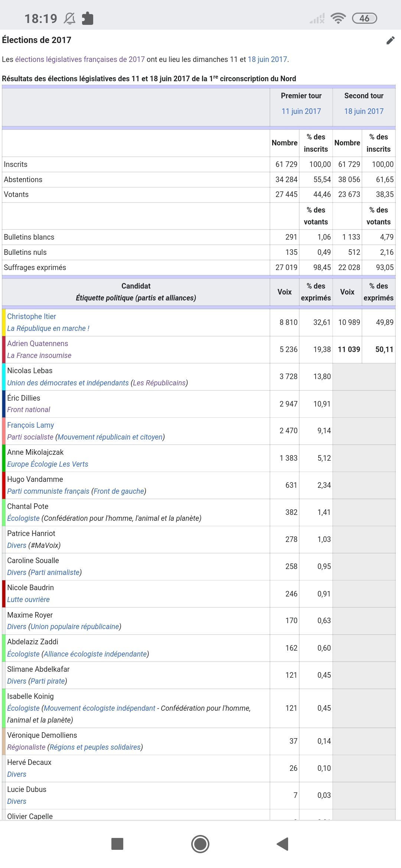
Task: Follow La République en marche ! link
Action: tap(48, 328)
